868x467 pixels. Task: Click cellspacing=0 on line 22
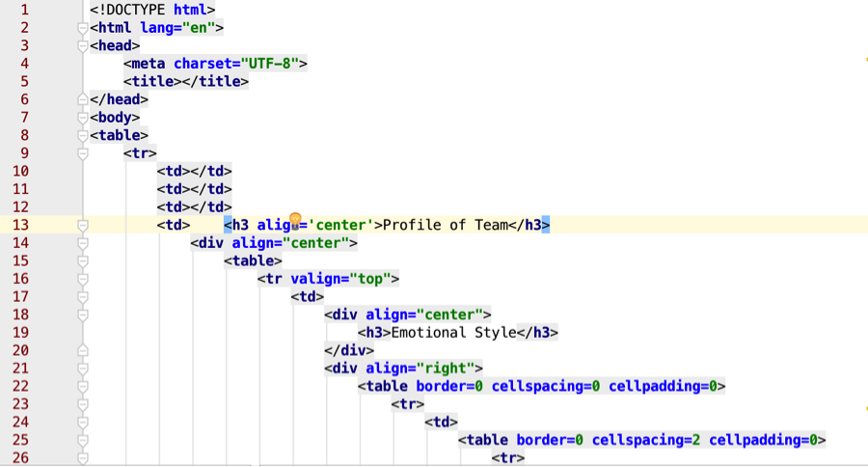click(546, 386)
